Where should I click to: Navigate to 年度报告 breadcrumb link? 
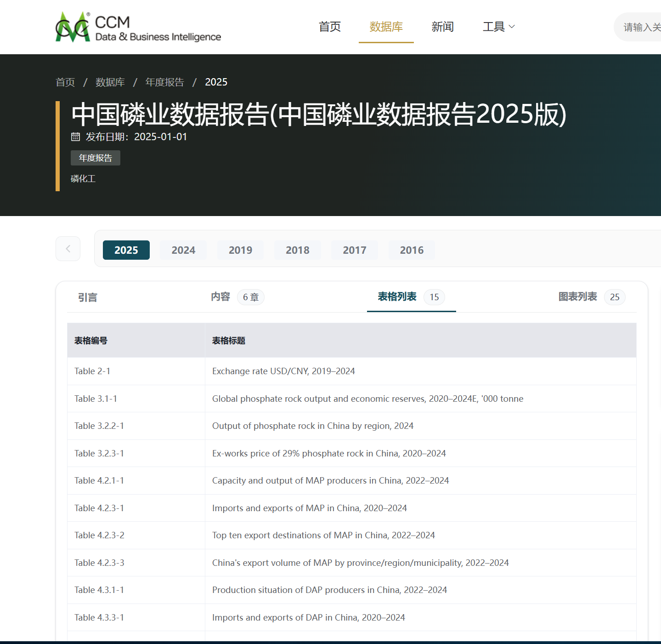point(164,82)
